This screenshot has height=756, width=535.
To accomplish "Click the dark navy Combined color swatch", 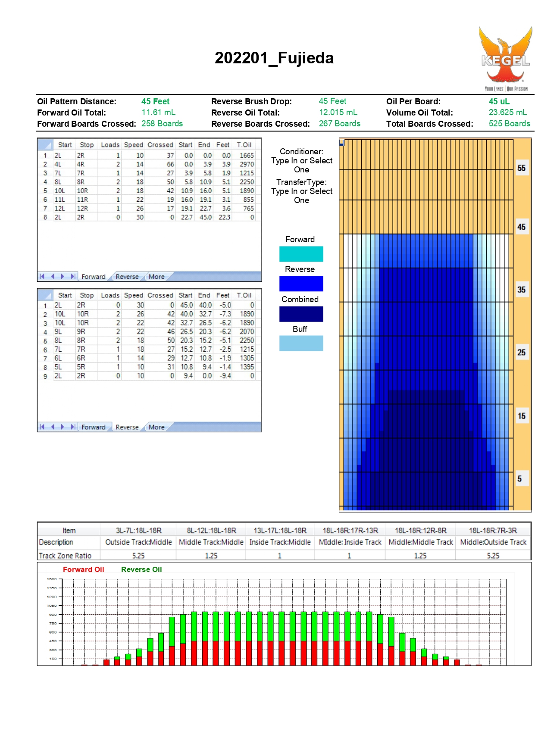I will [301, 314].
